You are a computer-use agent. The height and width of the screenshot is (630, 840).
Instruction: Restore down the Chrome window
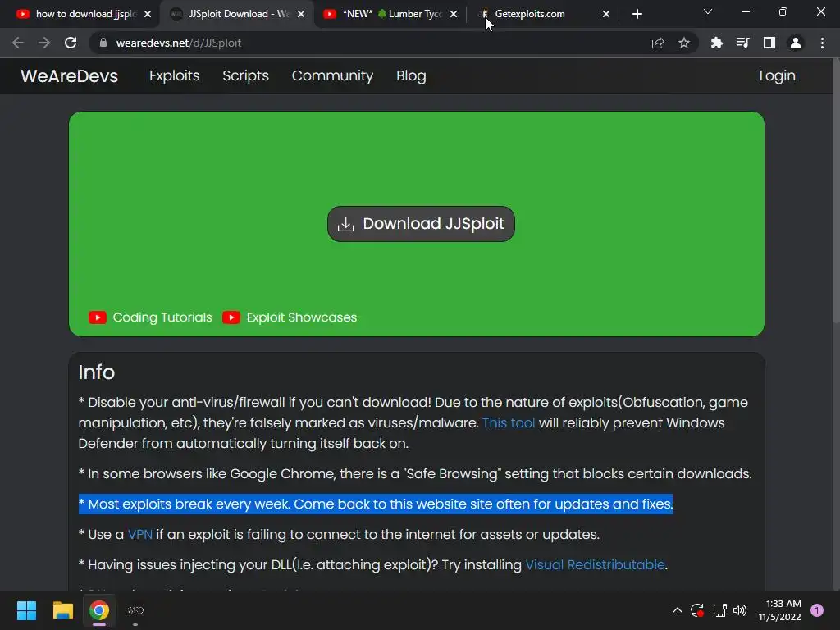783,11
